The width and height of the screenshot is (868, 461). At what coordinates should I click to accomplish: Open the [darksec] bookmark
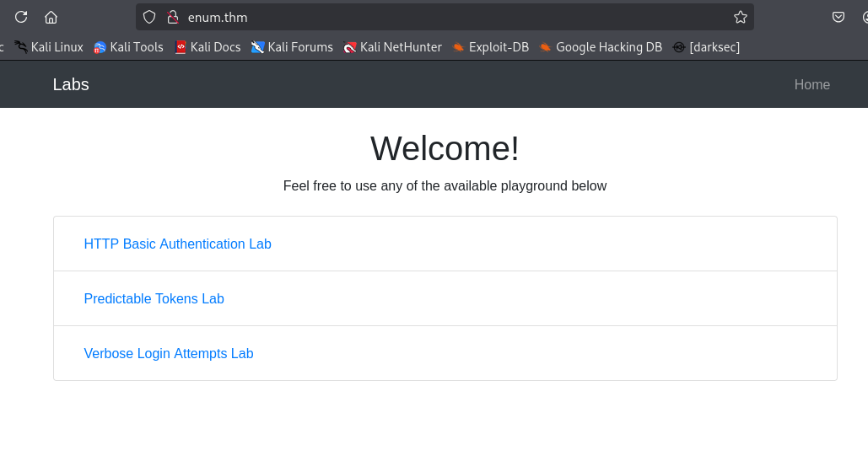pos(706,47)
